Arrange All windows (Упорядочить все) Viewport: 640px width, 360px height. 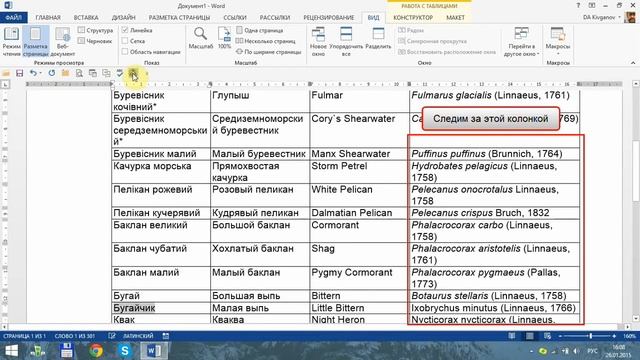click(346, 41)
